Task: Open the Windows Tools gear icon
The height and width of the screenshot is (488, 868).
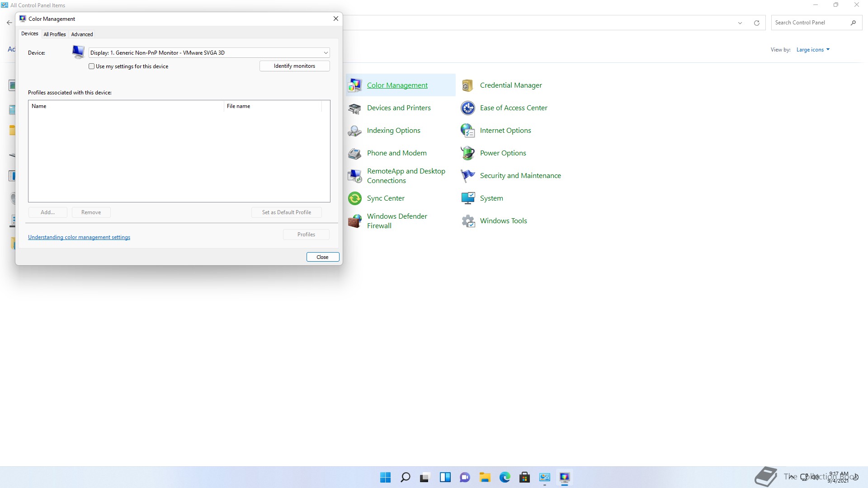Action: pos(468,221)
